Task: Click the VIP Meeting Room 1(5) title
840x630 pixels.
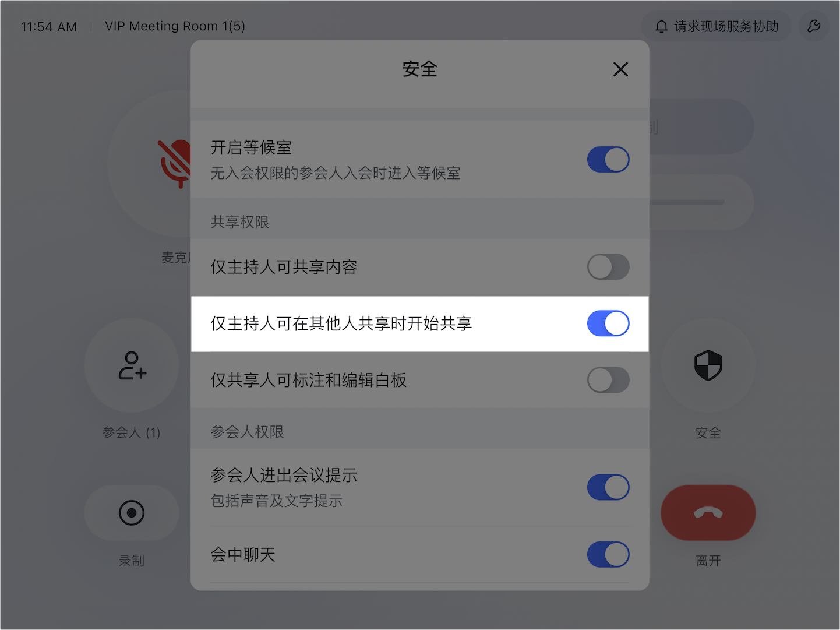Action: 175,26
